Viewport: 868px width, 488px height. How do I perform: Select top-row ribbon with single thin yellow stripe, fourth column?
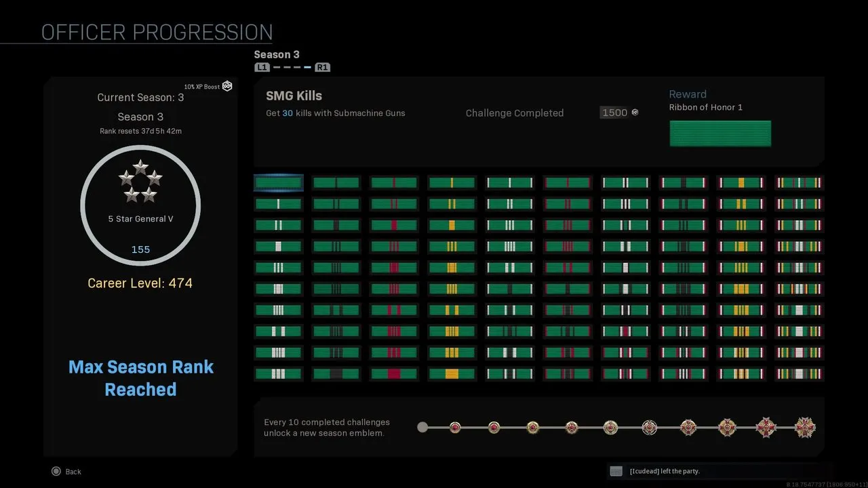tap(452, 182)
